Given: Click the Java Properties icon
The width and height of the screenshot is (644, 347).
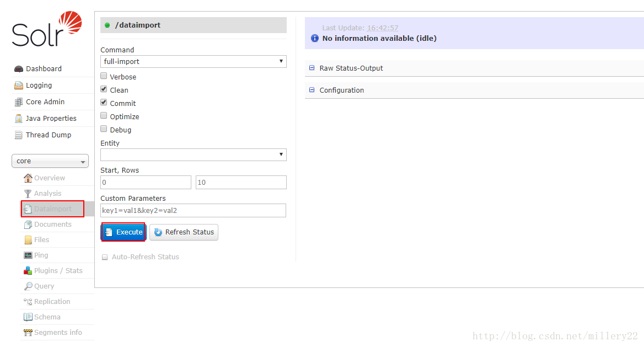Looking at the screenshot, I should click(19, 119).
